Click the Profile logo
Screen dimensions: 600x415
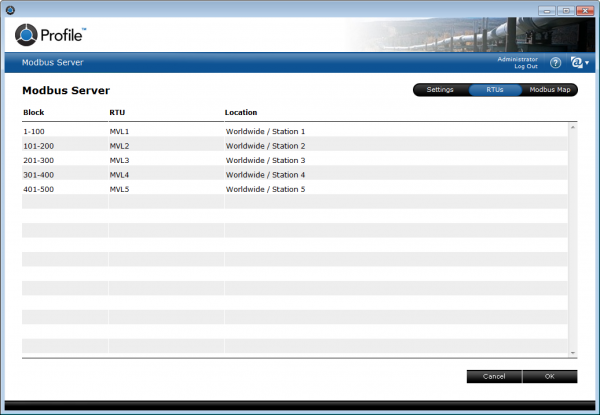point(51,35)
